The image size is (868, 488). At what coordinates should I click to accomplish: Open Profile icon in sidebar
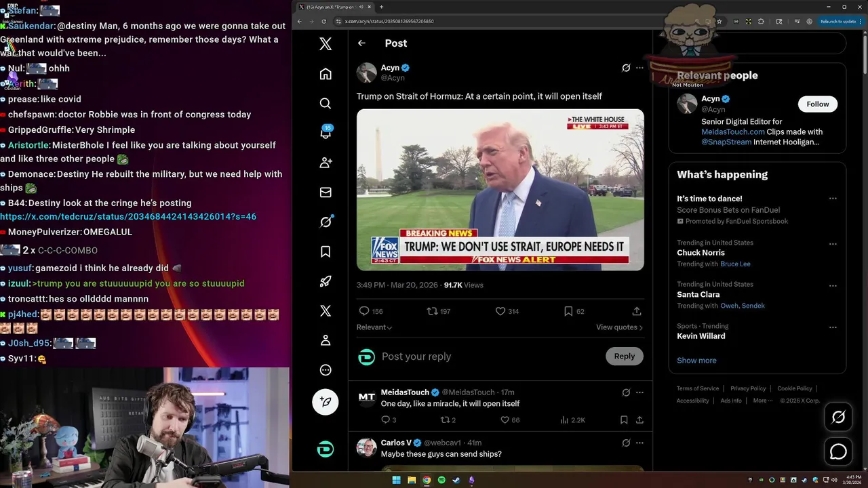[325, 340]
